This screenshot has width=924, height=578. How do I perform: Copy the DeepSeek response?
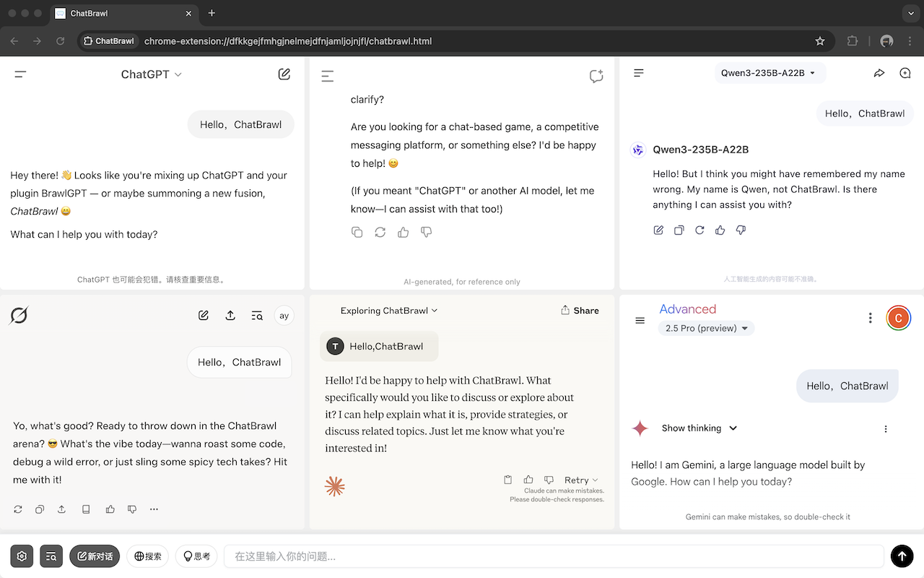point(357,232)
